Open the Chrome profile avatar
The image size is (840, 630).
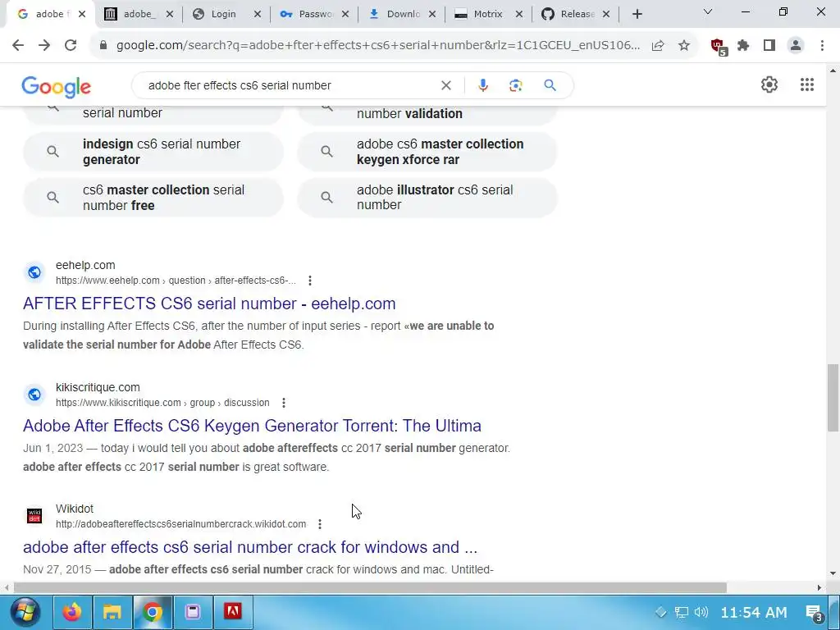pos(796,46)
